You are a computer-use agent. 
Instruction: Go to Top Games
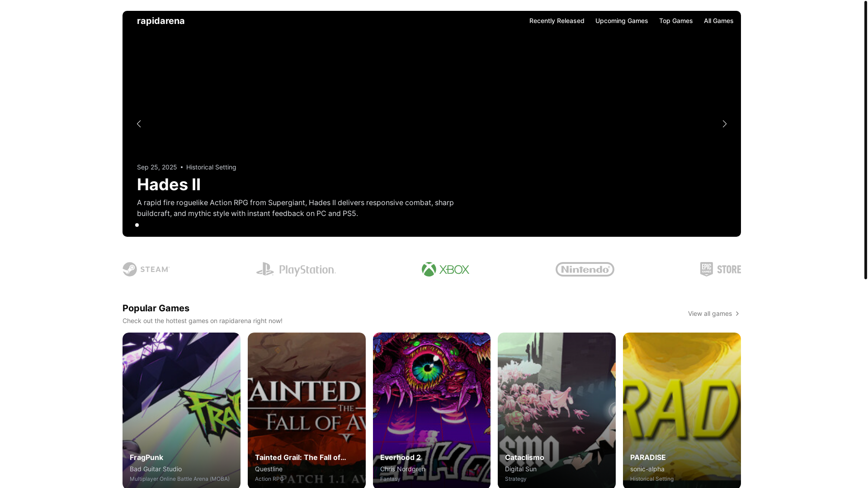pos(675,21)
